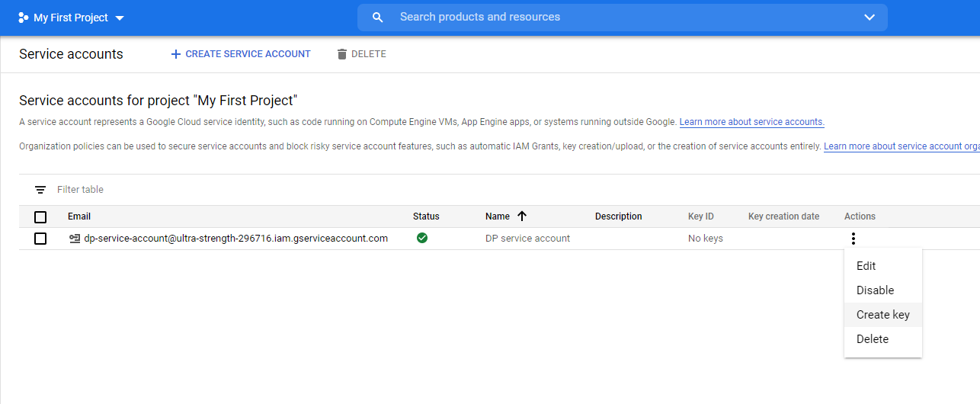The height and width of the screenshot is (404, 980).
Task: Click CREATE SERVICE ACCOUNT button
Action: (241, 54)
